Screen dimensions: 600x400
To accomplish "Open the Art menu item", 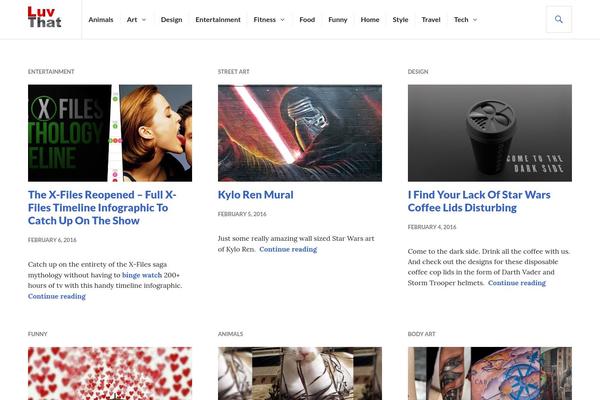I will [132, 20].
